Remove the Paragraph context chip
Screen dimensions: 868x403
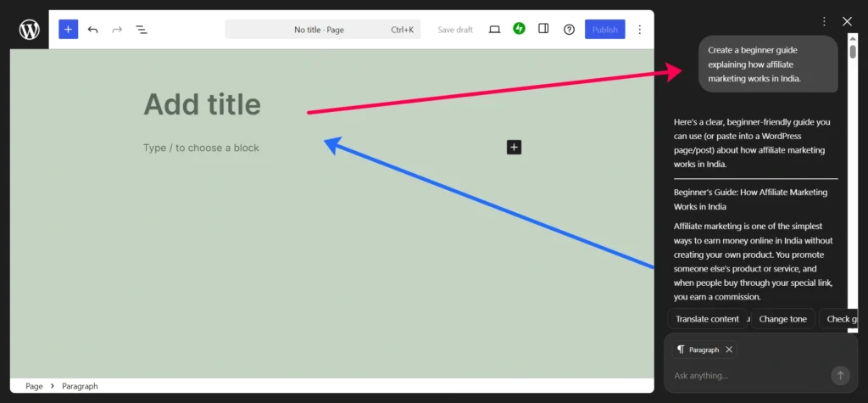tap(729, 350)
